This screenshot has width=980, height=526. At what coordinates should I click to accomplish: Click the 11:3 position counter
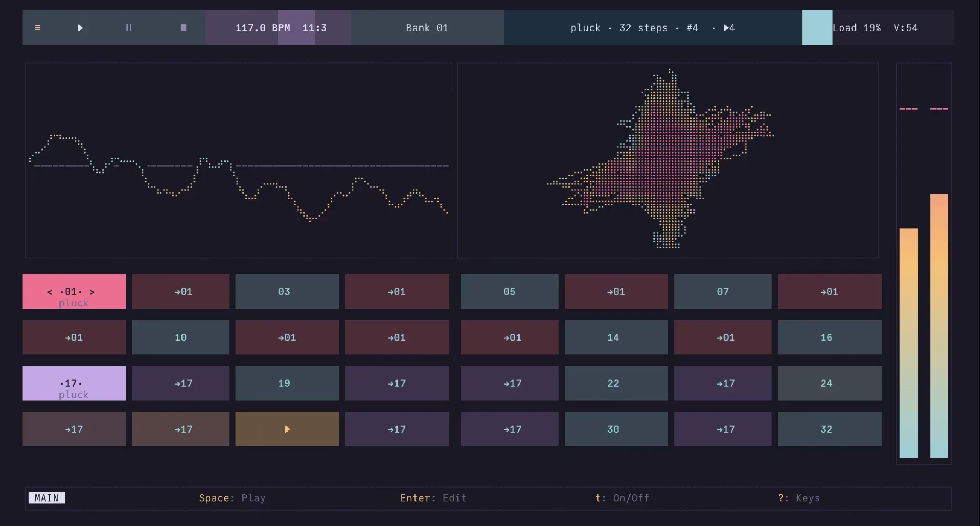314,28
